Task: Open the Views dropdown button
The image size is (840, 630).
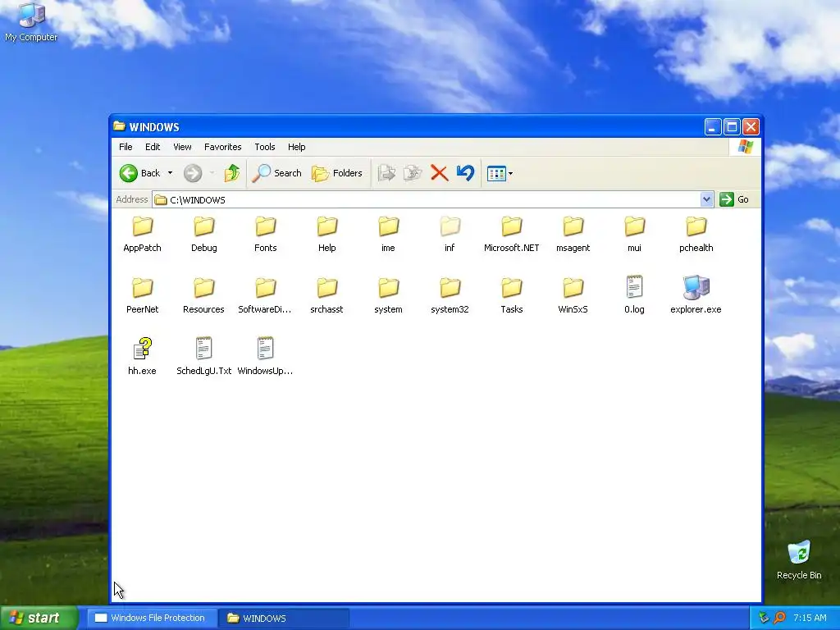Action: coord(500,174)
